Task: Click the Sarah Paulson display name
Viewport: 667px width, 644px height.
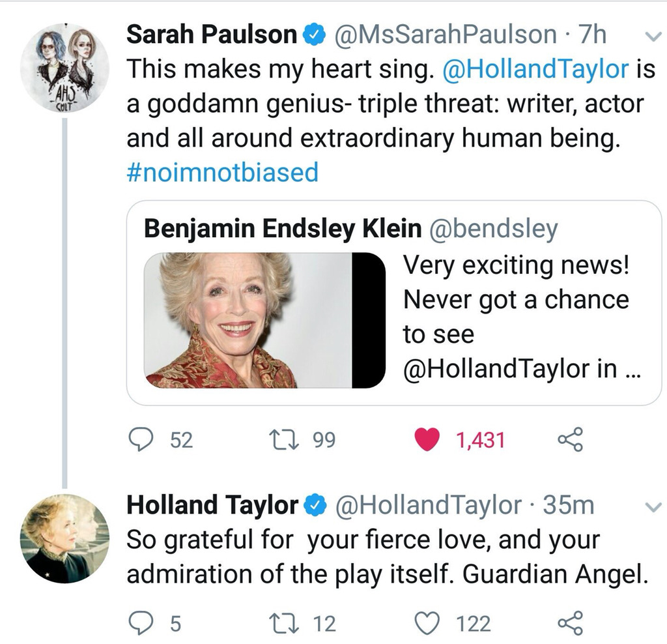Action: point(212,34)
